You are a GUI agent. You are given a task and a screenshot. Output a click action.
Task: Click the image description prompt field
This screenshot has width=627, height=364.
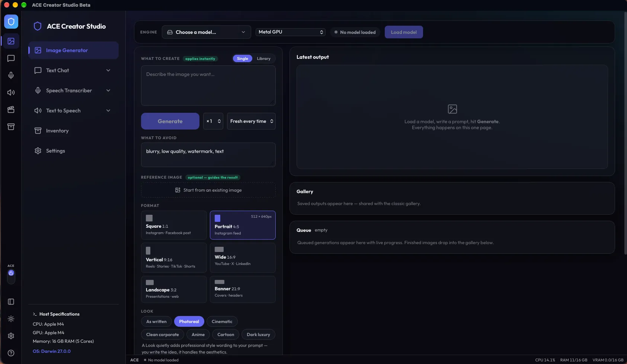pos(208,86)
